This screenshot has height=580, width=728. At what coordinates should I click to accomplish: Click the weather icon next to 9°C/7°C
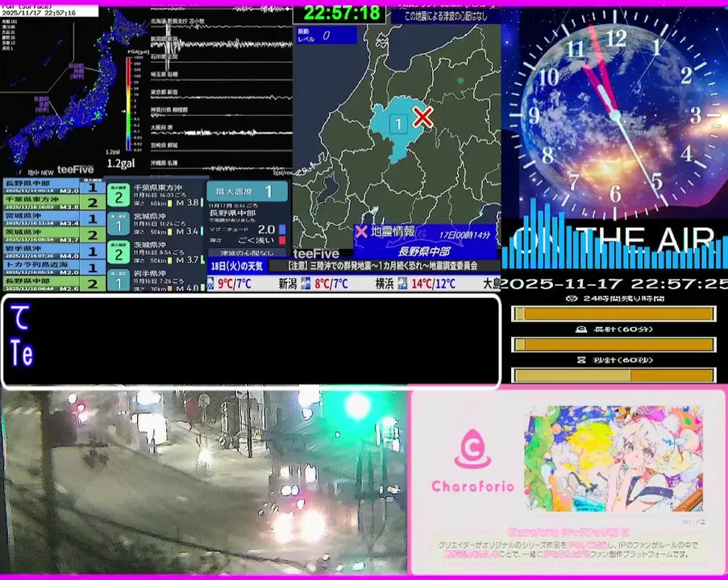[210, 283]
